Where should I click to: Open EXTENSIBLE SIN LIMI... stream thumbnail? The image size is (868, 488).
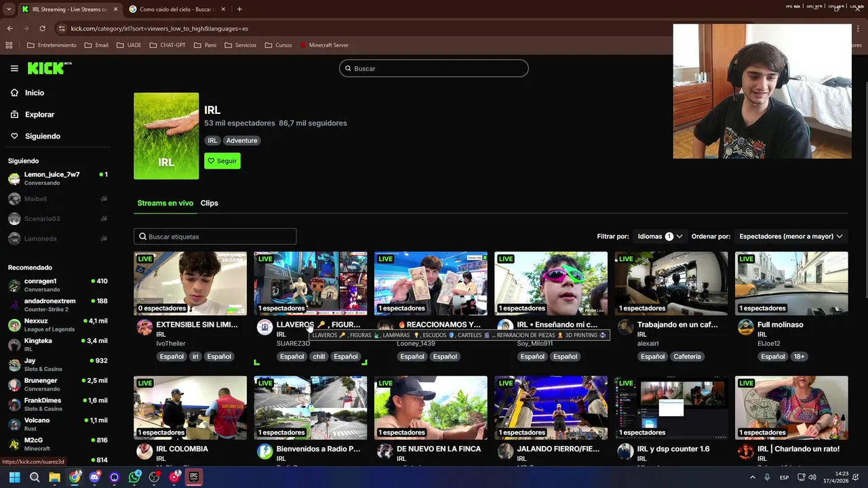pos(190,283)
